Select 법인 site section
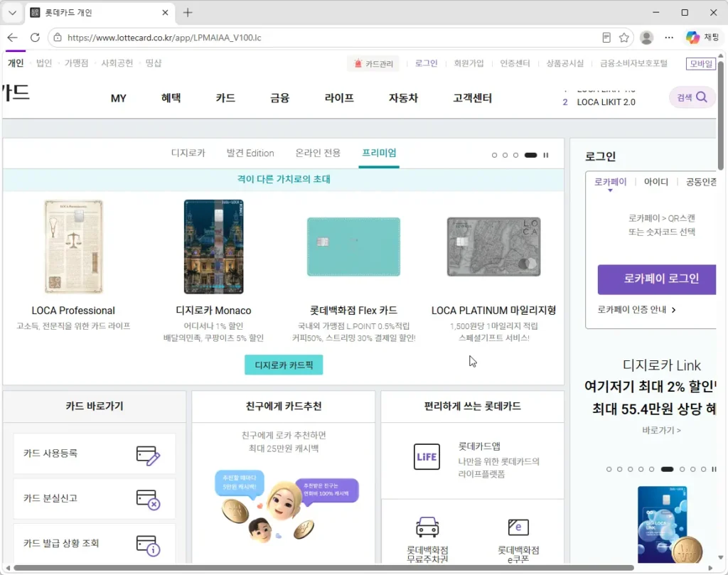728x575 pixels. click(x=44, y=63)
